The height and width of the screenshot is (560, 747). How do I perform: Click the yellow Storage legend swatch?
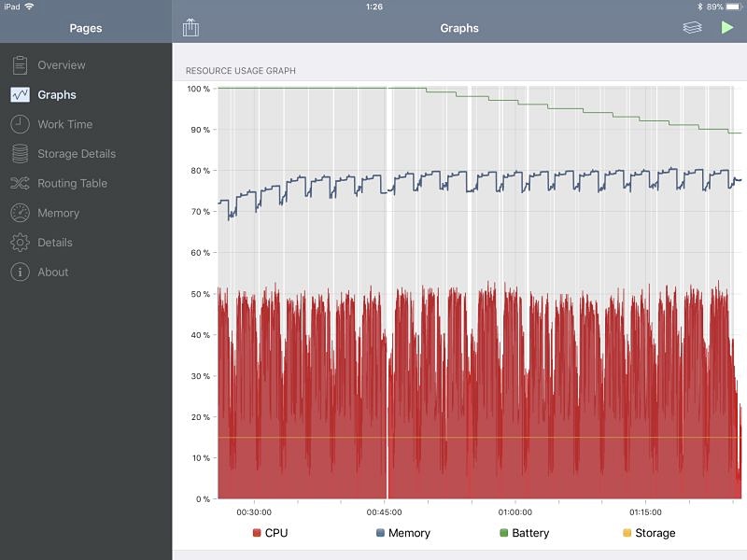pos(627,532)
